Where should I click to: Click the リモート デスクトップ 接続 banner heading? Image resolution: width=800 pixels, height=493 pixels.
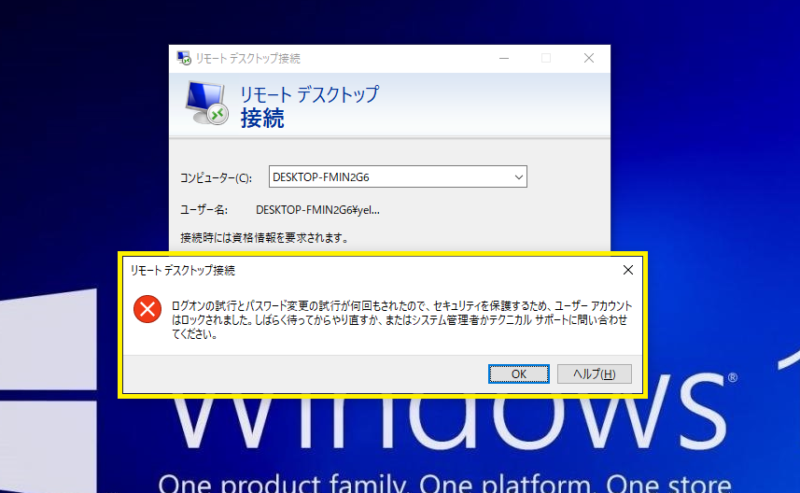point(308,107)
